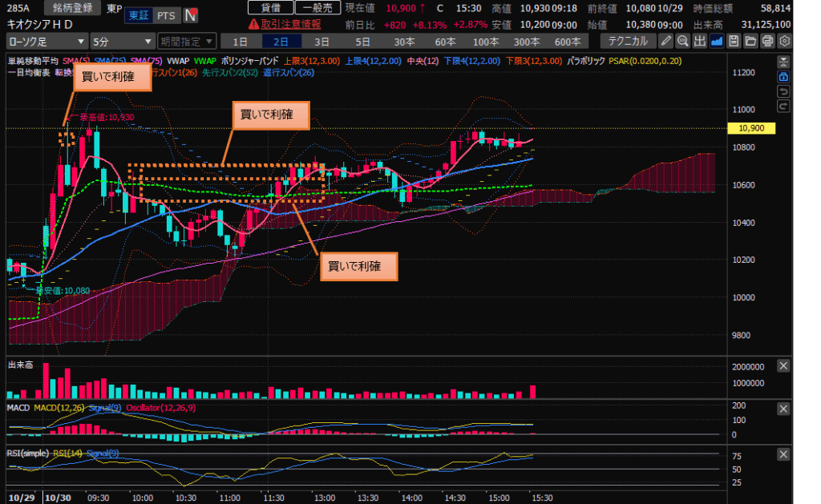The image size is (821, 504).
Task: Toggle the blue lock icon on price axis
Action: point(783,77)
